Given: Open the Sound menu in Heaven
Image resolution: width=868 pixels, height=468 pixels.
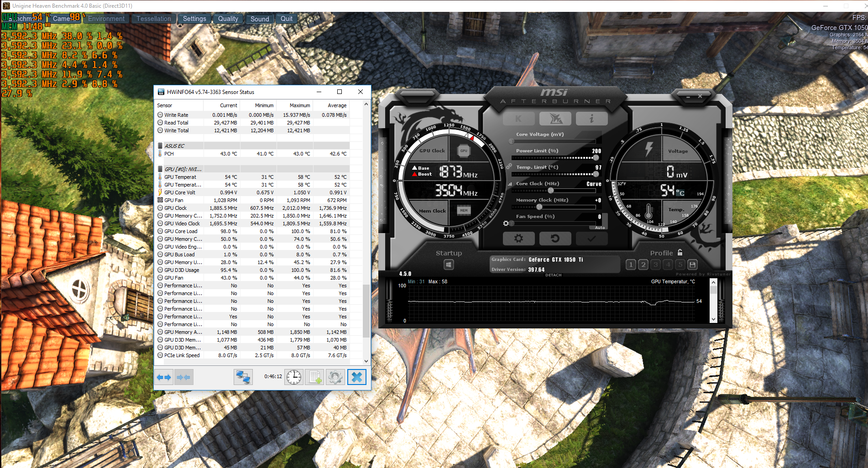Looking at the screenshot, I should [260, 19].
